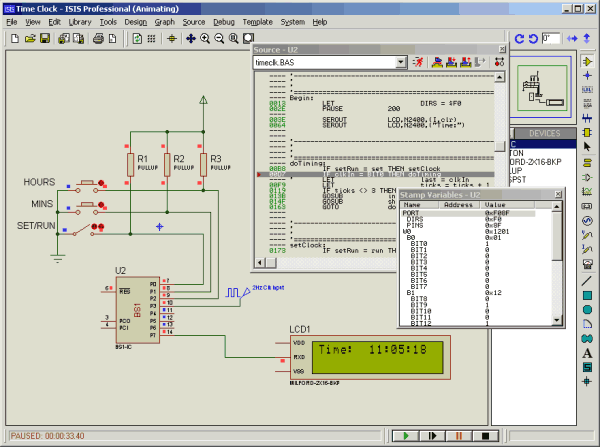600x447 pixels.
Task: Open the timeclk.BAS source file dropdown
Action: (x=400, y=62)
